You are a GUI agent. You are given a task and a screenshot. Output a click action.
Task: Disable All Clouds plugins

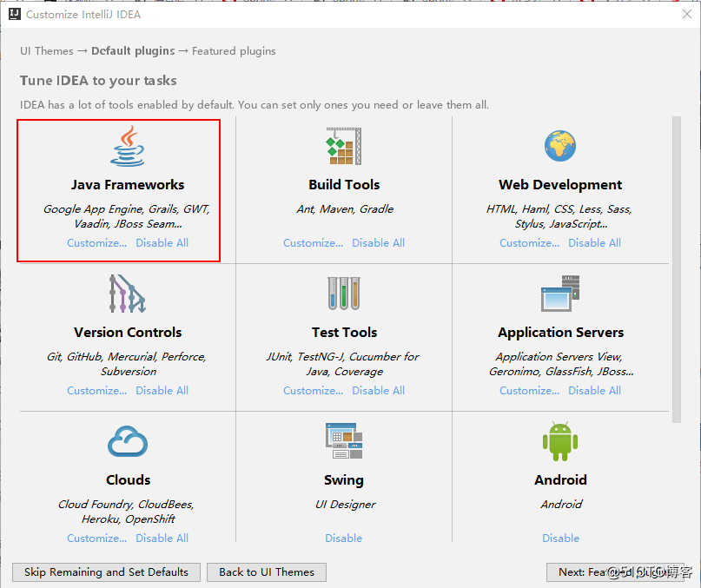(x=162, y=538)
